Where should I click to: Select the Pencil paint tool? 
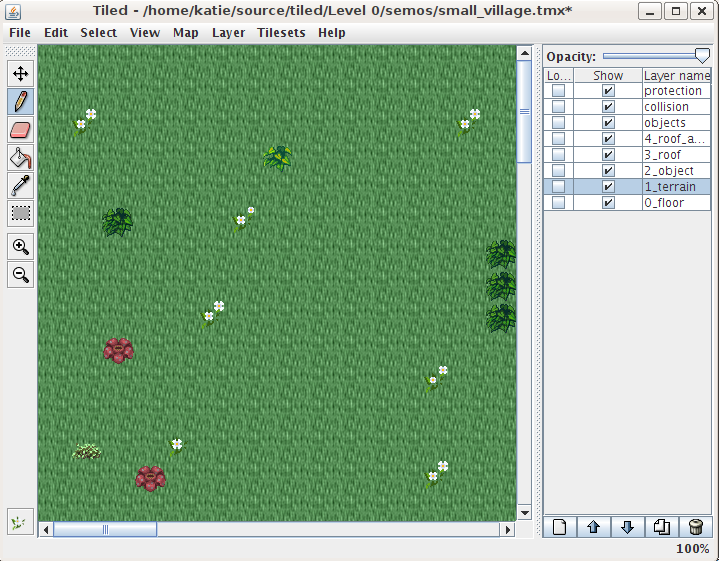pyautogui.click(x=20, y=101)
